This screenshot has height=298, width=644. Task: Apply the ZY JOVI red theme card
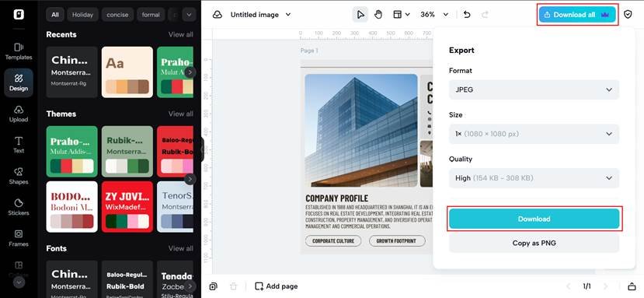pyautogui.click(x=127, y=207)
